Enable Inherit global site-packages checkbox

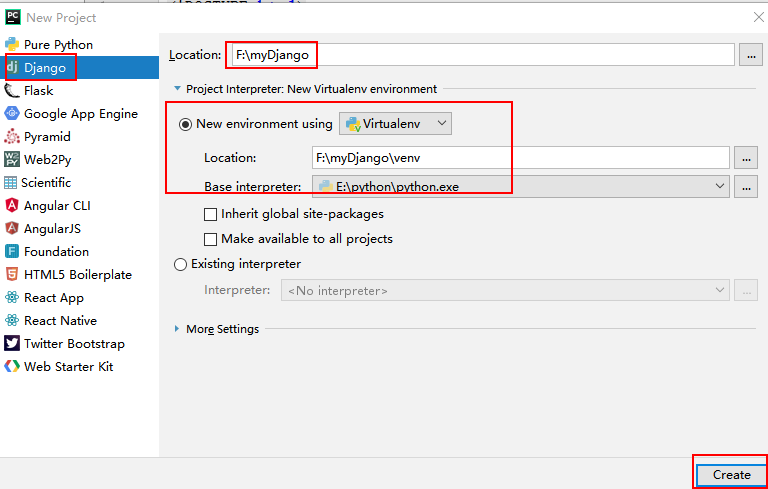210,215
